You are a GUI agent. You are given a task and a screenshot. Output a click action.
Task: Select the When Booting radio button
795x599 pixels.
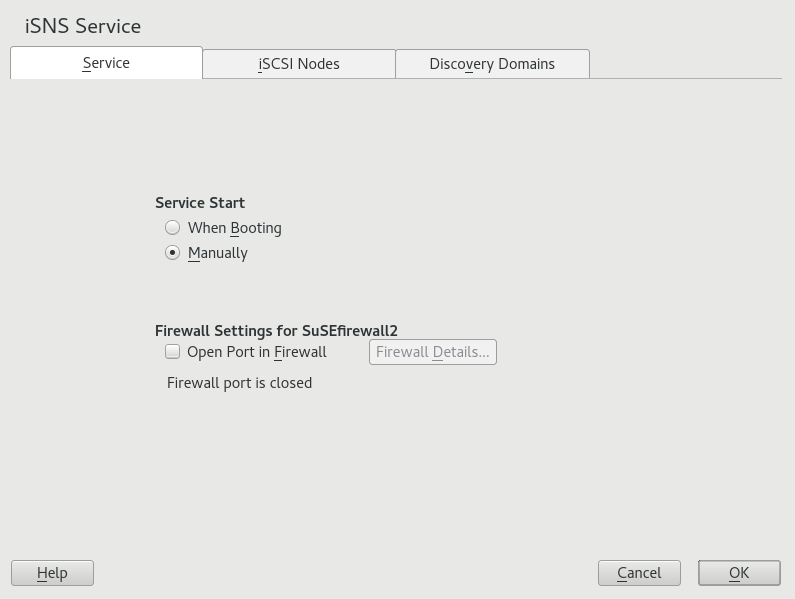(x=173, y=228)
